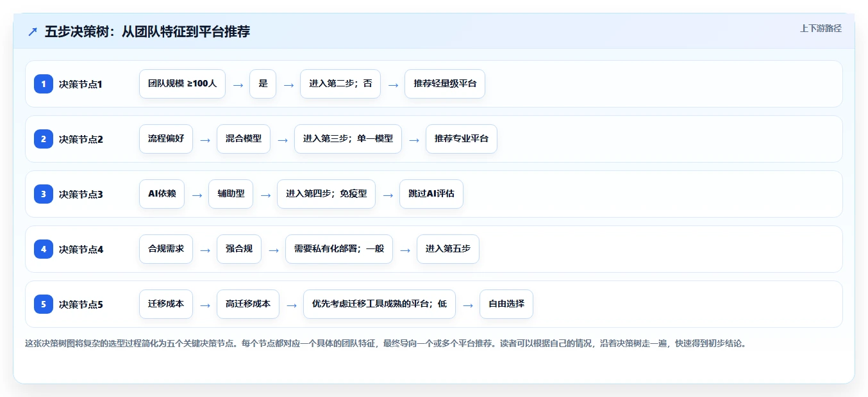Select the 决策节点1 label
868x397 pixels.
(81, 84)
